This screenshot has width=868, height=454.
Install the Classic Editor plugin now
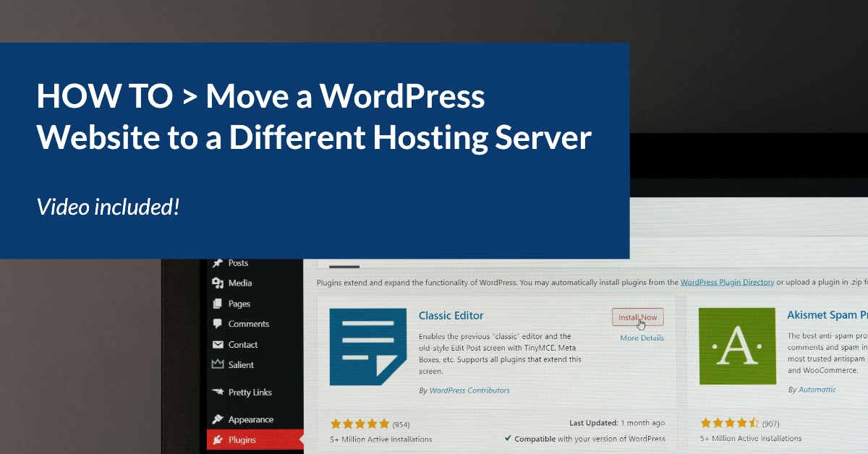click(x=637, y=317)
